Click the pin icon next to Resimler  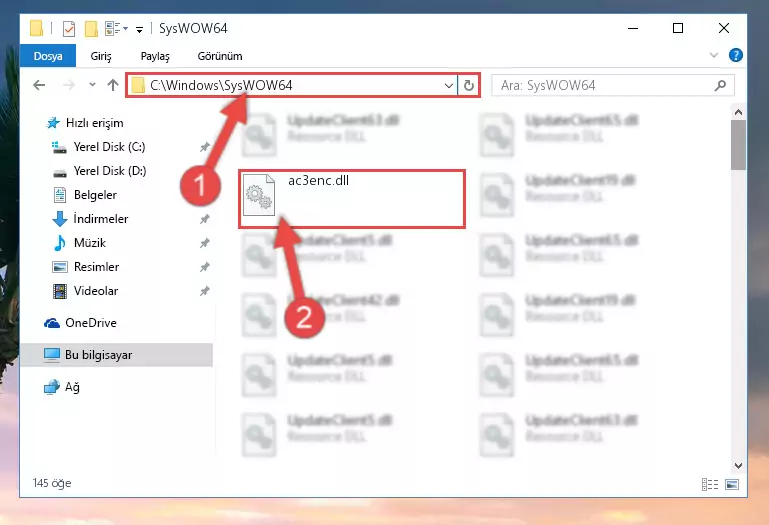[x=205, y=267]
